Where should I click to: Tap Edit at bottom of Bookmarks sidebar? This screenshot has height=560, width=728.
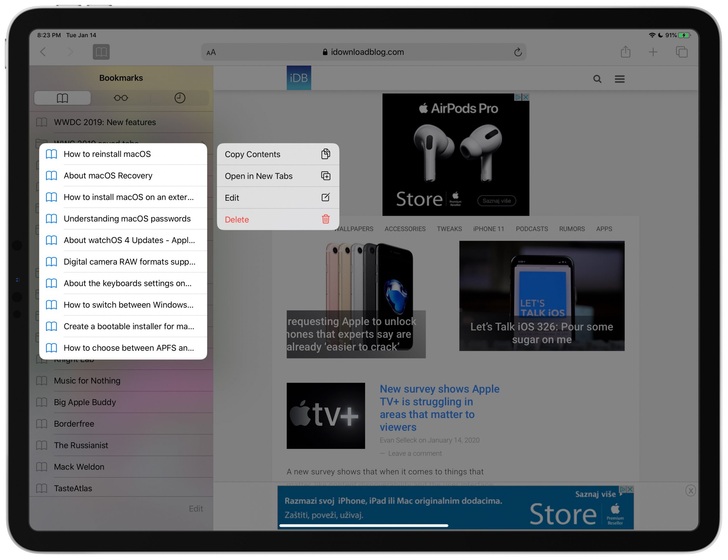[196, 508]
